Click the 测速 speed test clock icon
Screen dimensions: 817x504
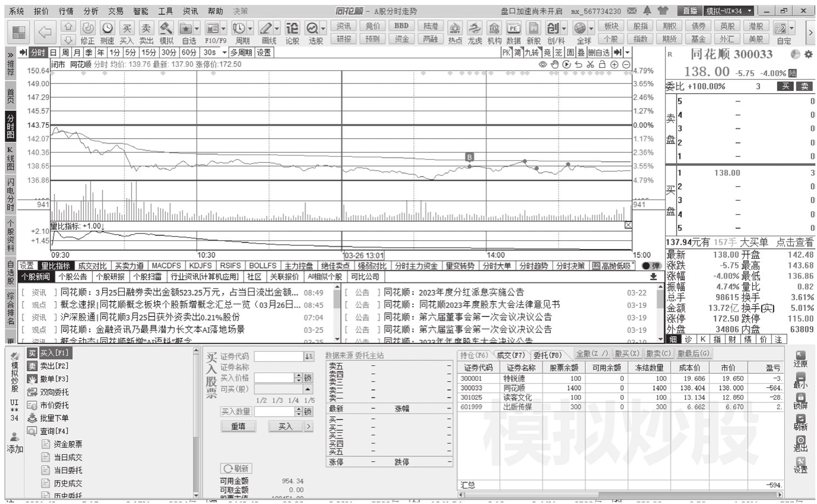click(x=107, y=28)
